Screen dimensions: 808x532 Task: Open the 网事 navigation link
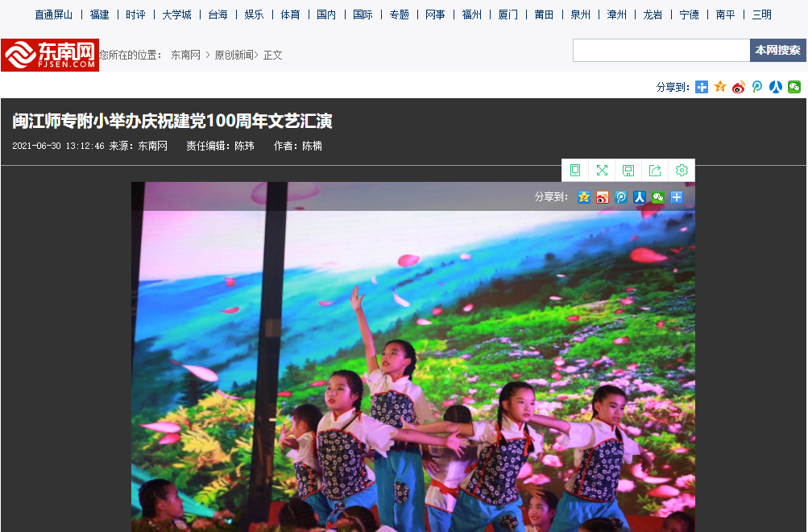click(436, 15)
